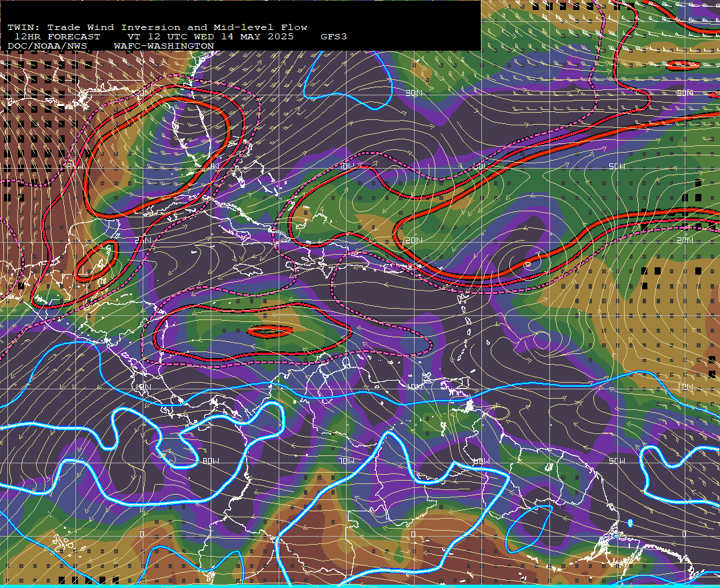Click the "70W" label over Colombia
This screenshot has width=720, height=588.
coord(347,461)
